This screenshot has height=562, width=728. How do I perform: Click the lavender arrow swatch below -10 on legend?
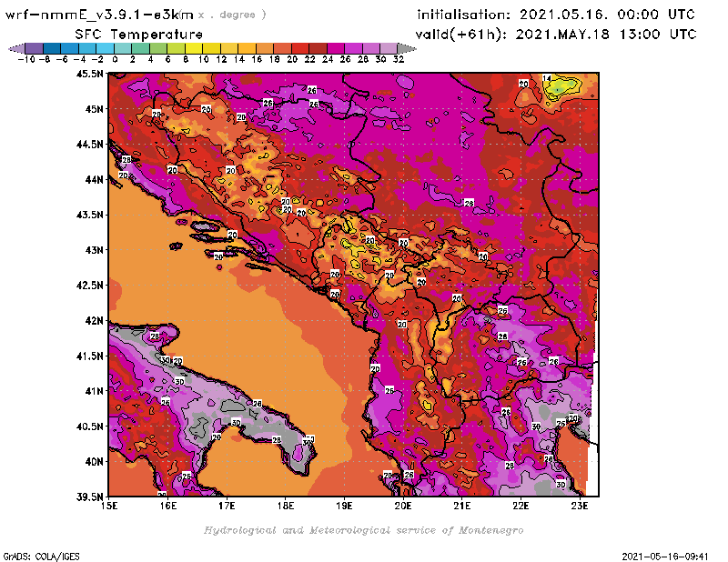[x=16, y=48]
